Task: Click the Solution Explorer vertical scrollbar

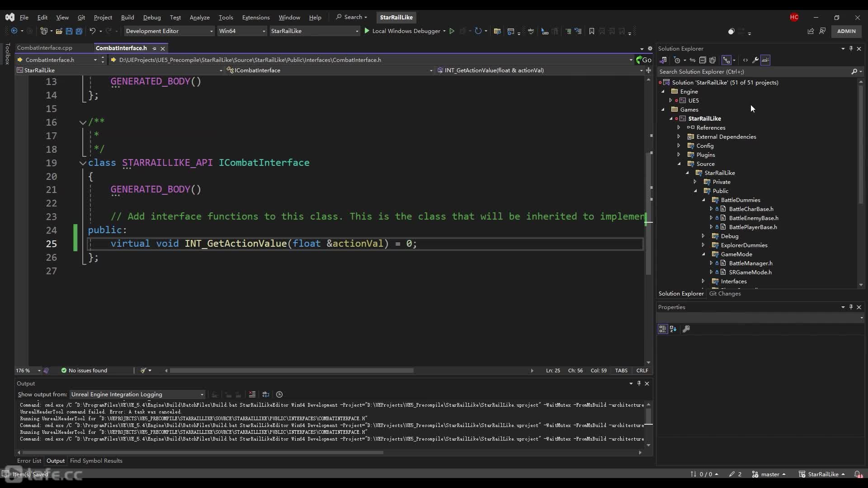Action: 861,145
